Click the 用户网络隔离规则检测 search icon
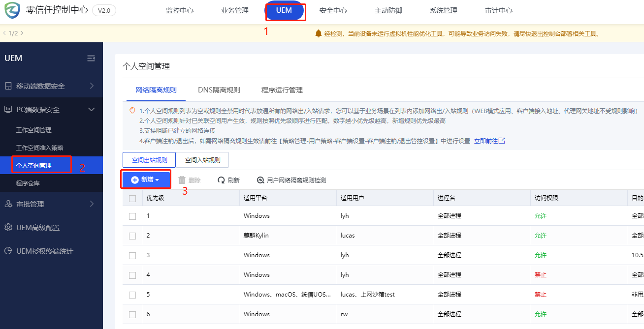This screenshot has width=644, height=329. [x=260, y=180]
